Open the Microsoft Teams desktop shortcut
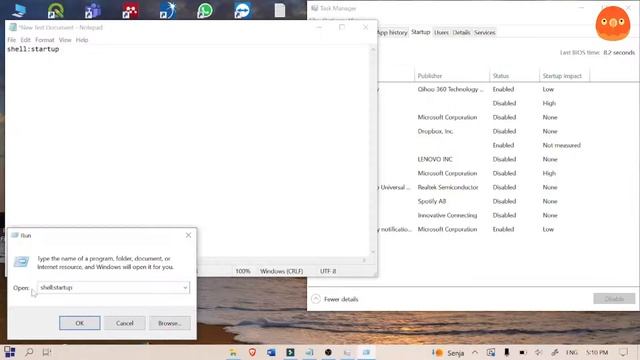This screenshot has height=360, width=640. [x=93, y=10]
